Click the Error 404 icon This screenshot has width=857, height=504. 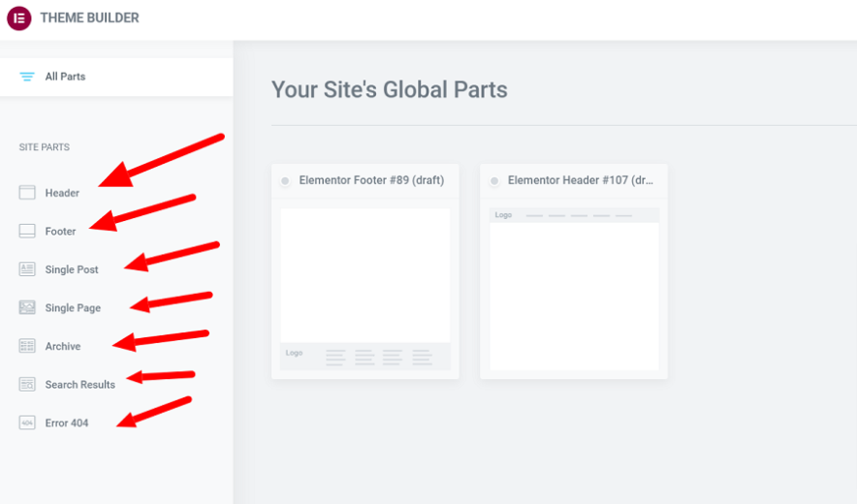point(27,423)
